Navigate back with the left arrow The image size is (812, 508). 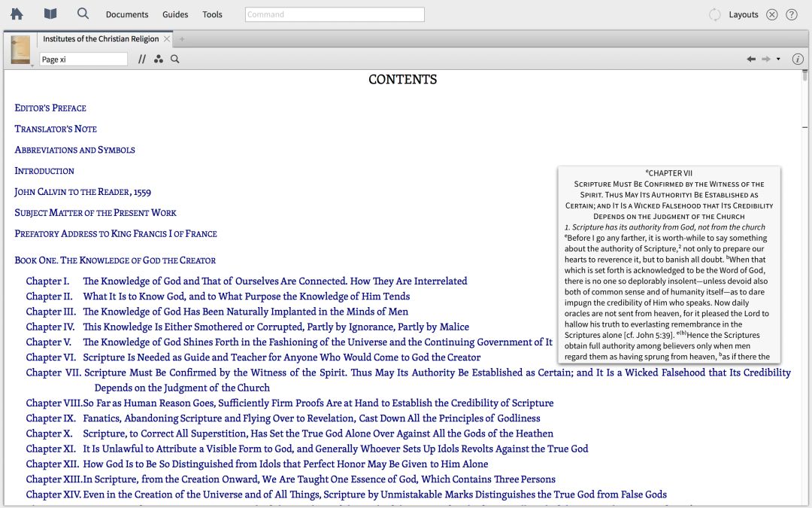point(751,59)
